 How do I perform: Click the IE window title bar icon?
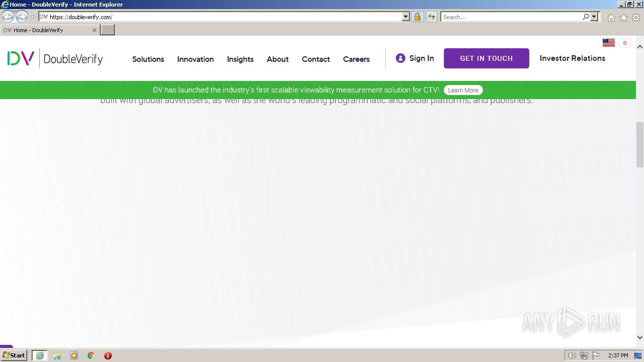(x=5, y=5)
